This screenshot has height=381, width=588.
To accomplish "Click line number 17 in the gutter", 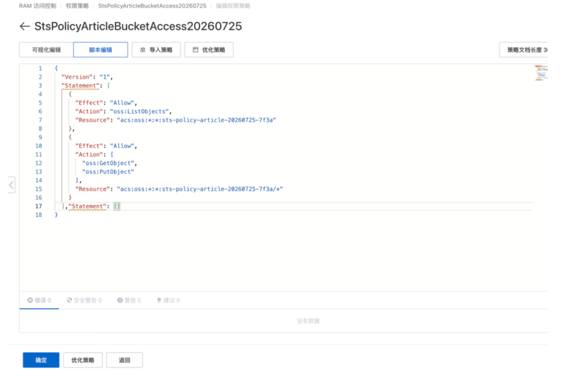I will (x=39, y=206).
